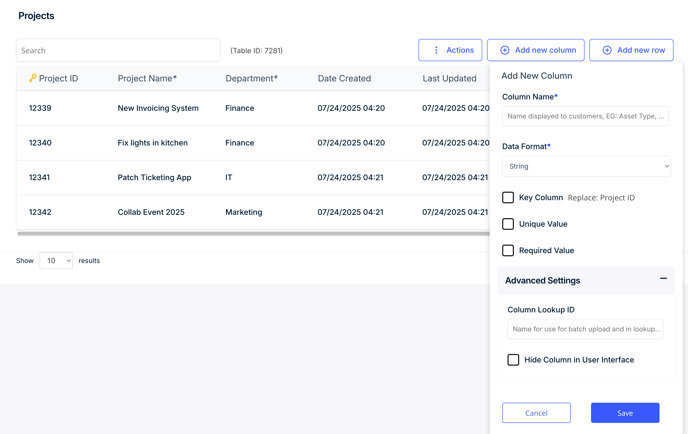Image resolution: width=688 pixels, height=434 pixels.
Task: Click the key icon beside Project ID
Action: click(x=32, y=78)
